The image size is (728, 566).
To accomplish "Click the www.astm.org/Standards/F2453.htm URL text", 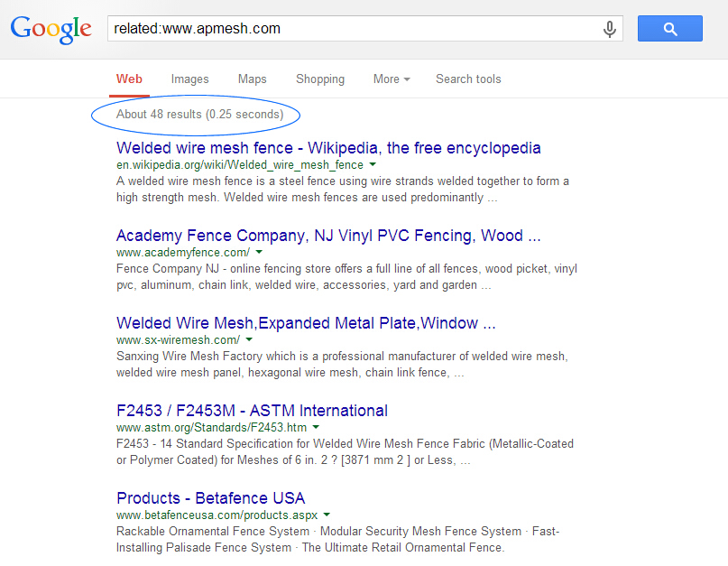I will pos(211,428).
